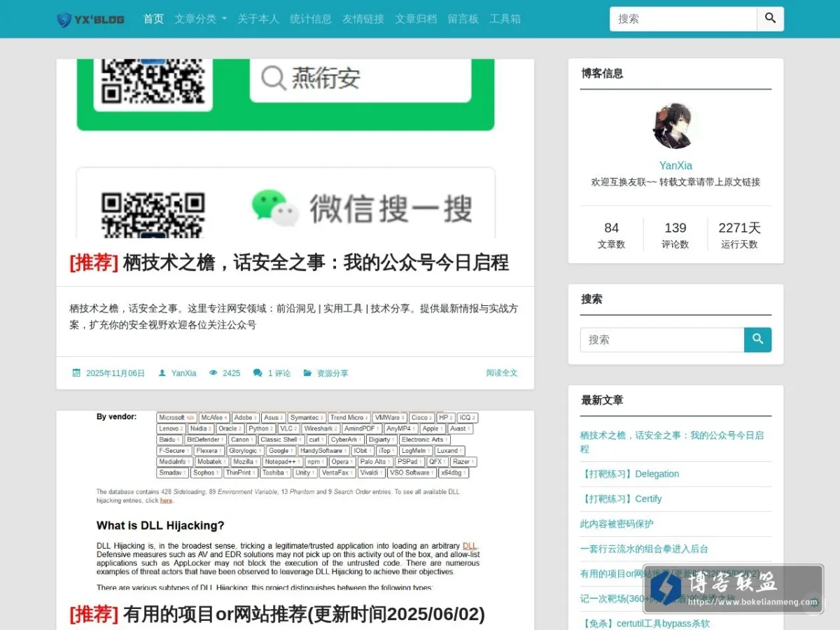Click the 1 评论 link
This screenshot has height=630, width=840.
279,373
